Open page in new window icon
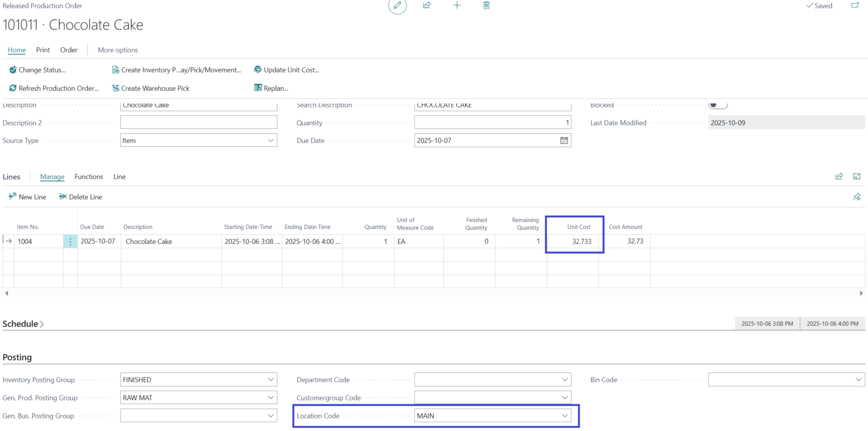Screen dimensions: 868x431 [x=855, y=5]
